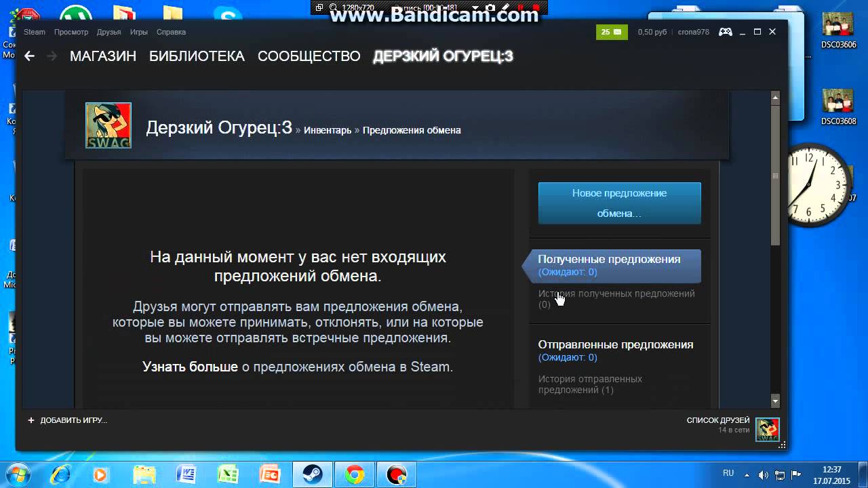Open the Игры menu
Viewport: 868px width, 488px height.
[139, 32]
